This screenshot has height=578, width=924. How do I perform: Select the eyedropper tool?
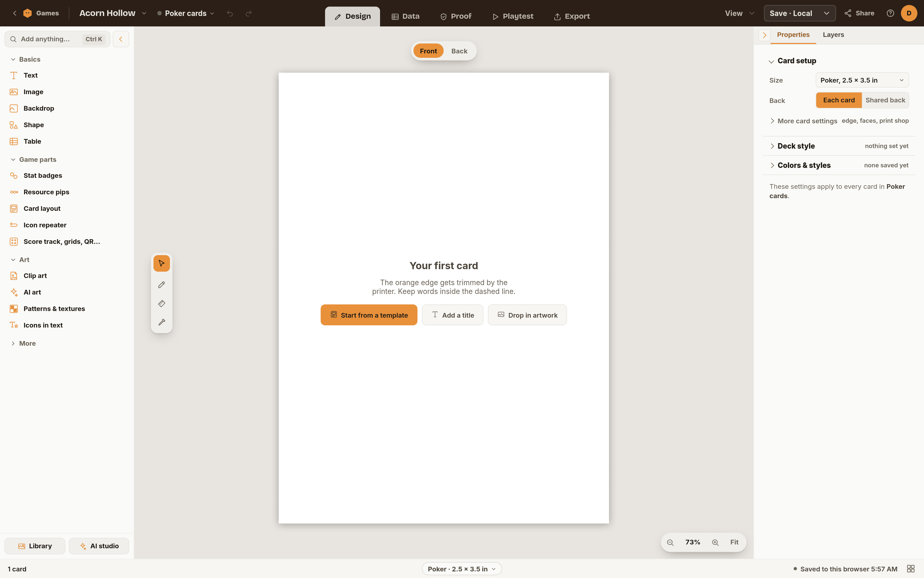[161, 322]
